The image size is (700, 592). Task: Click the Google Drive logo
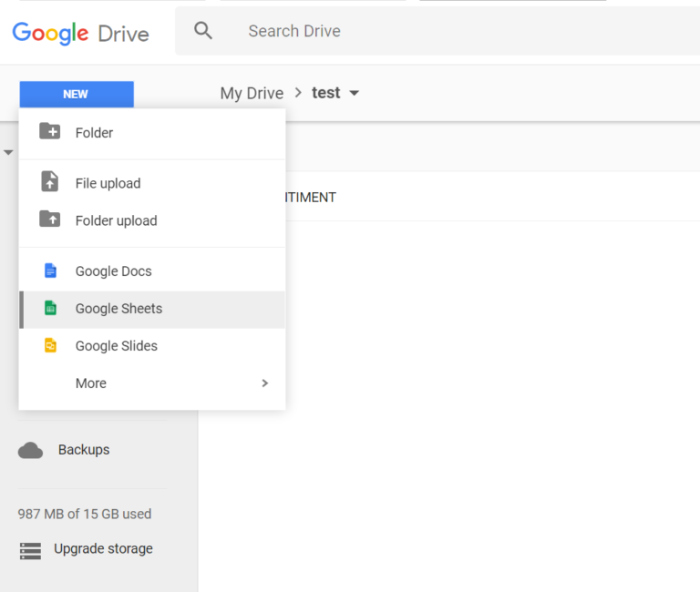click(x=80, y=33)
